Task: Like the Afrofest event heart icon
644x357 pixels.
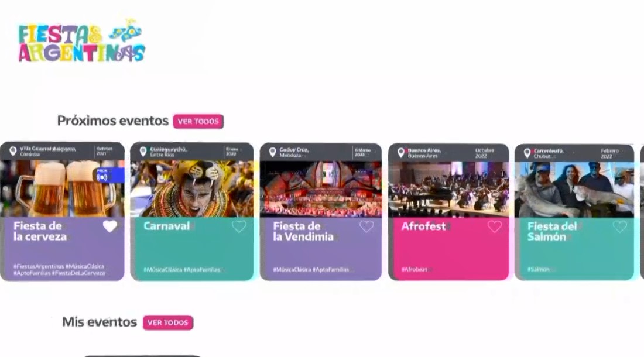Action: (x=495, y=226)
